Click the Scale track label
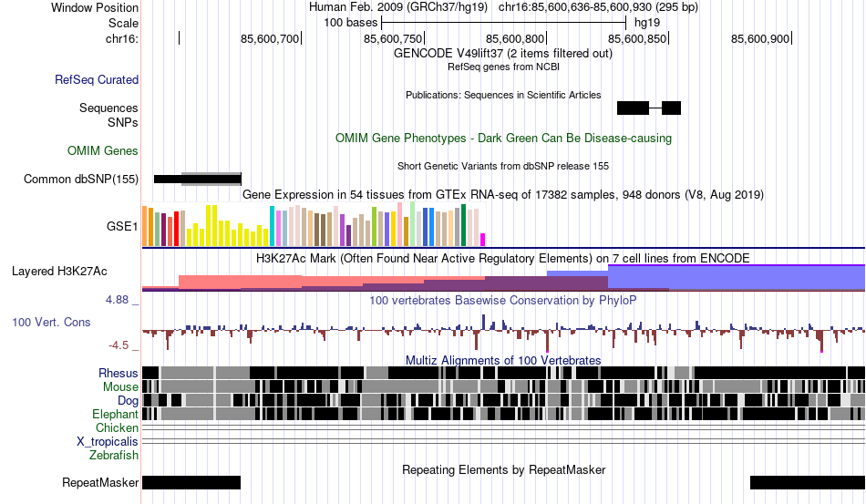 [123, 23]
